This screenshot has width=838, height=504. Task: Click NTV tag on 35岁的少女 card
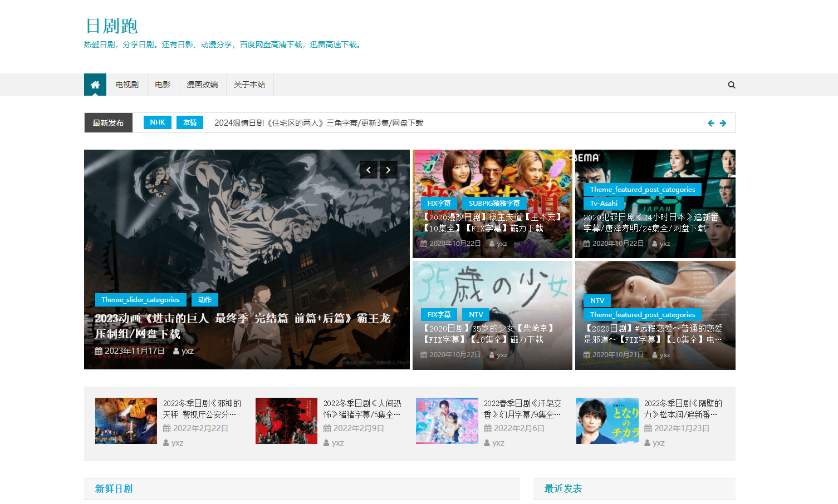click(476, 315)
